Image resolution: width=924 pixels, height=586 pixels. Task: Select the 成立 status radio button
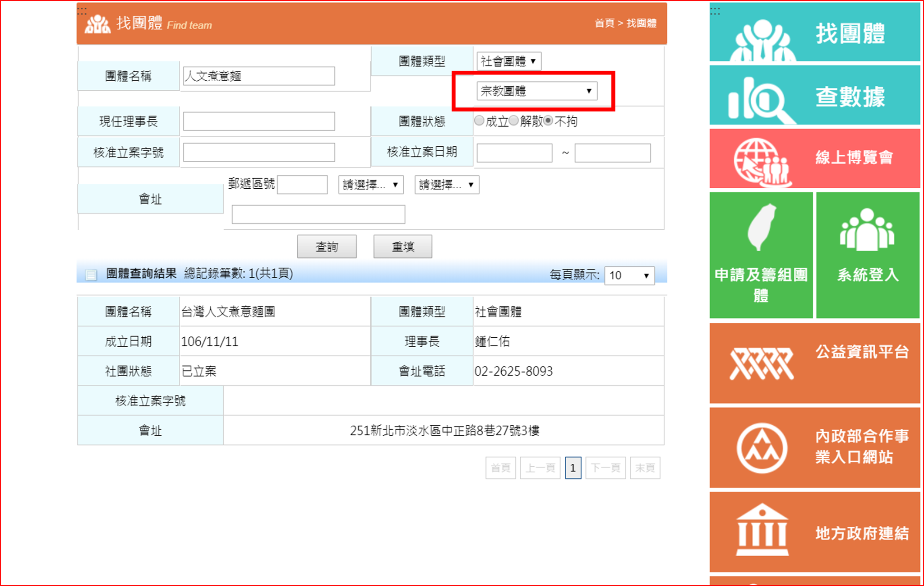point(479,121)
